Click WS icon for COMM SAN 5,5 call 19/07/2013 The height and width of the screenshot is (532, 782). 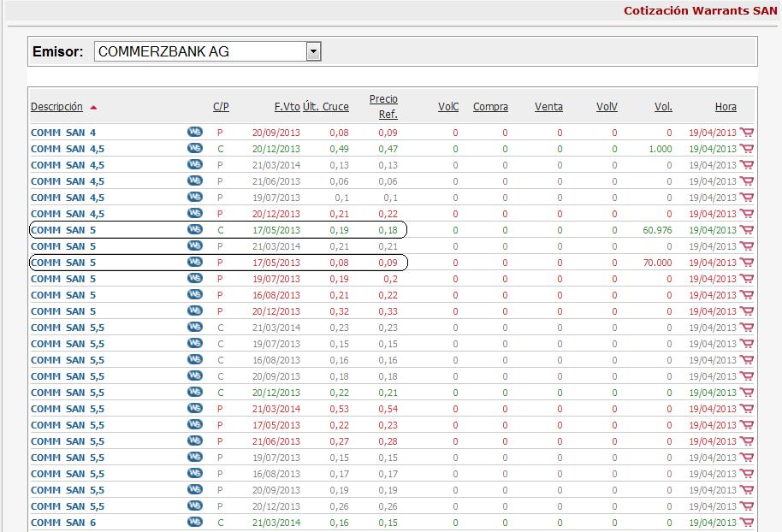coord(195,344)
